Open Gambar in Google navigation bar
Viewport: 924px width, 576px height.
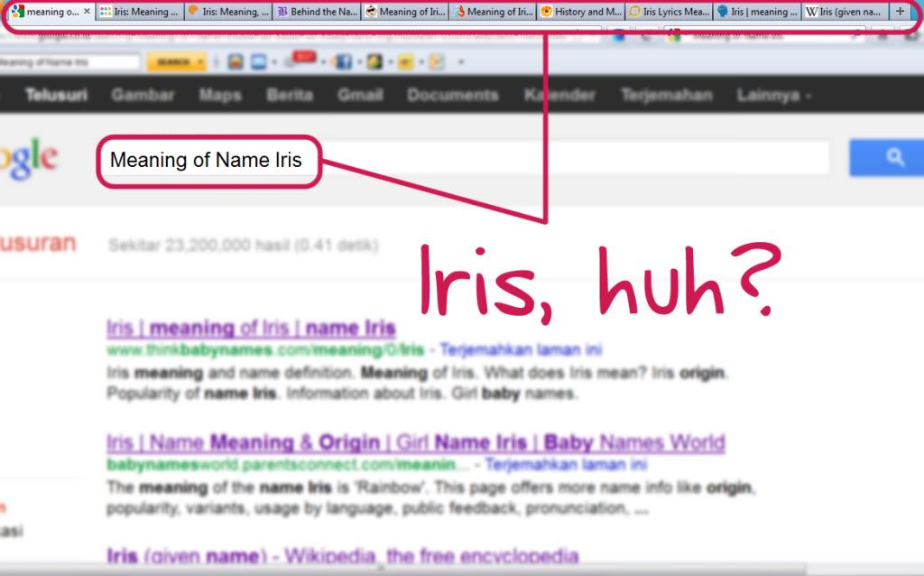[143, 95]
